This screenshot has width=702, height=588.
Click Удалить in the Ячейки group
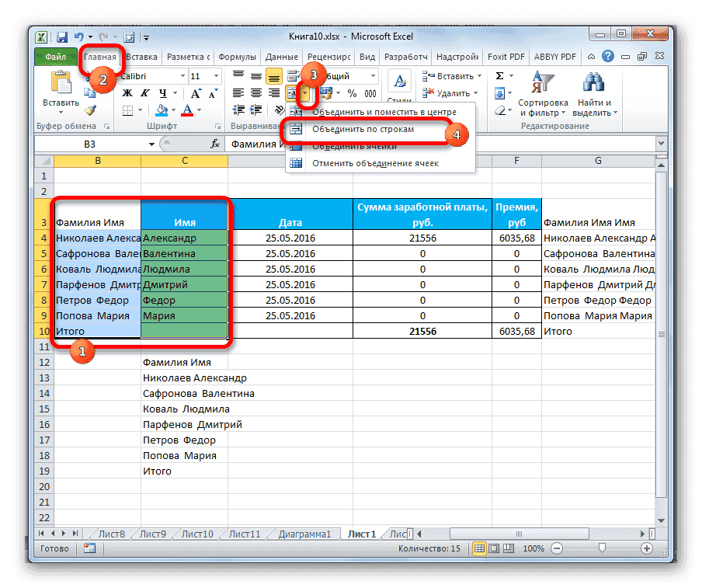point(452,93)
